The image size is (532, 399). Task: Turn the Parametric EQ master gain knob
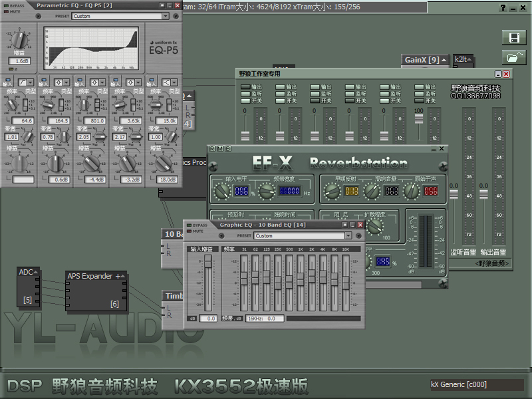click(19, 40)
